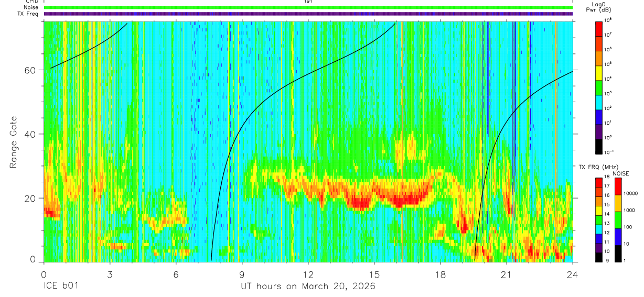Select the yellow segment of Lag0 Pwr colorbar
The height and width of the screenshot is (297, 644).
tap(599, 72)
